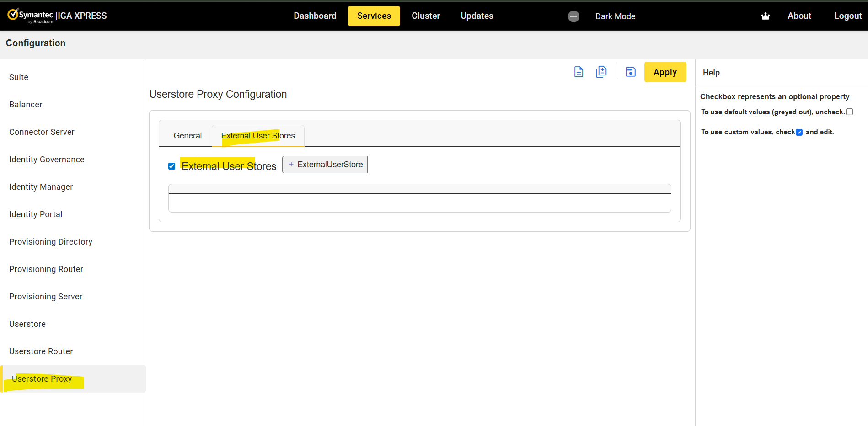Open the Dashboard menu
This screenshot has width=868, height=426.
point(315,16)
